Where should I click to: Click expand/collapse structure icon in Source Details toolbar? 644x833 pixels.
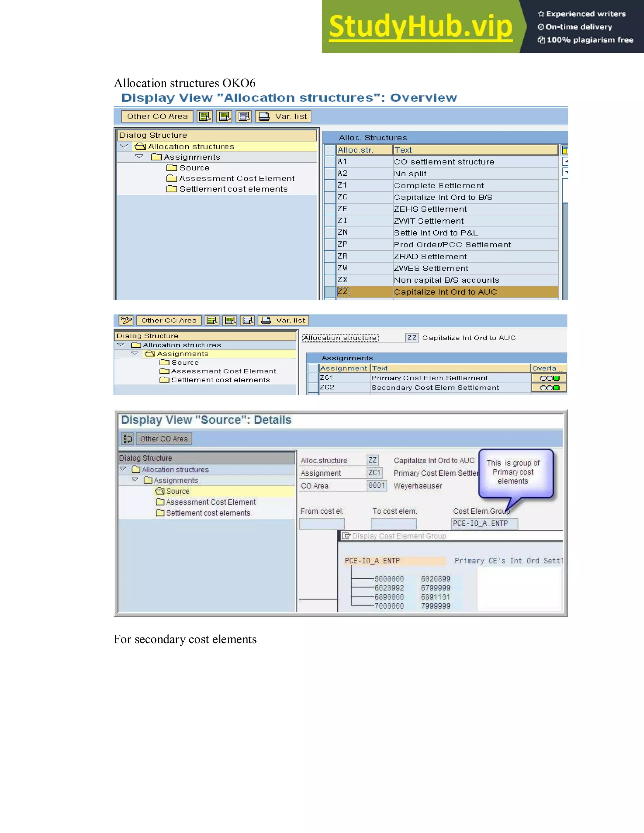[x=127, y=439]
